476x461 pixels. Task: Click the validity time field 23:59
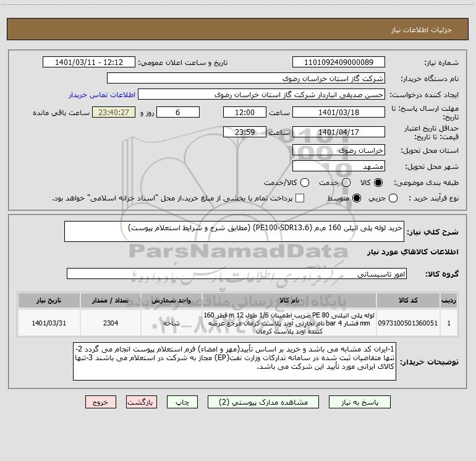pyautogui.click(x=245, y=132)
